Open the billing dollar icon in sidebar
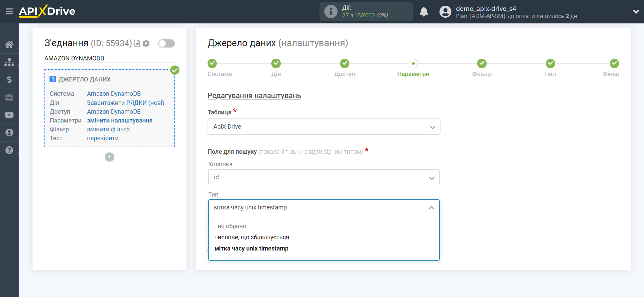644x297 pixels. (x=9, y=80)
